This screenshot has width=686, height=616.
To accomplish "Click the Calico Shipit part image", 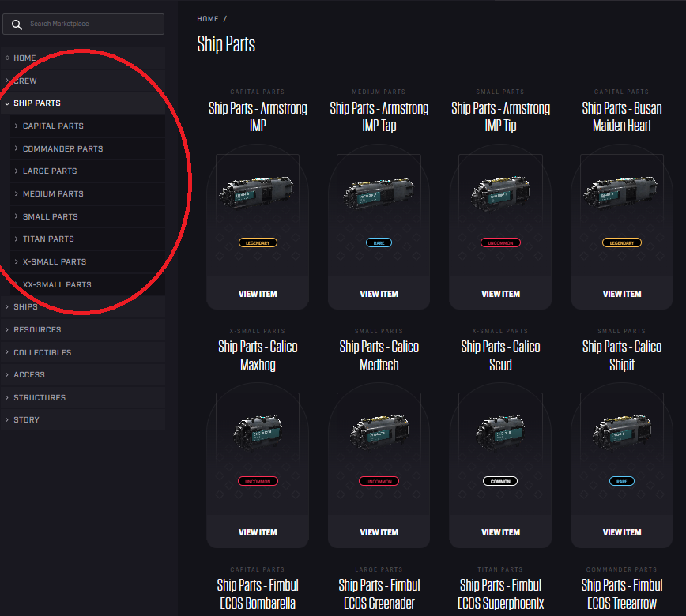I will tap(622, 431).
